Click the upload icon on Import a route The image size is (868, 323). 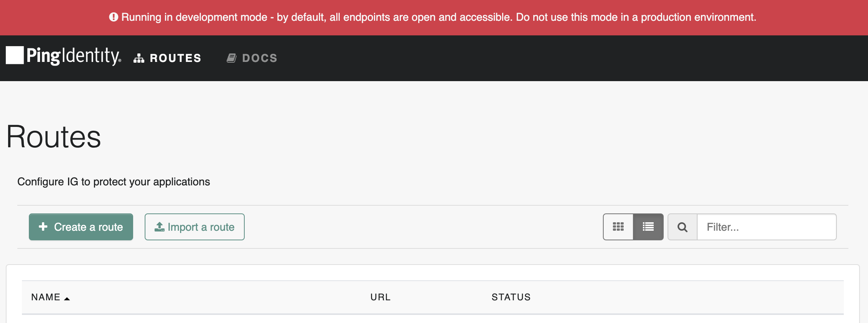[159, 227]
